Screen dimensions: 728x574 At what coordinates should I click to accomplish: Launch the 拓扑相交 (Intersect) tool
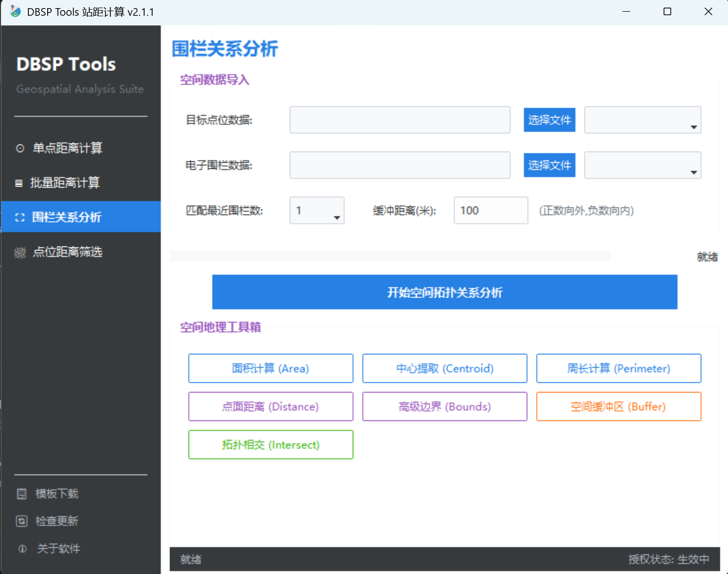(270, 445)
